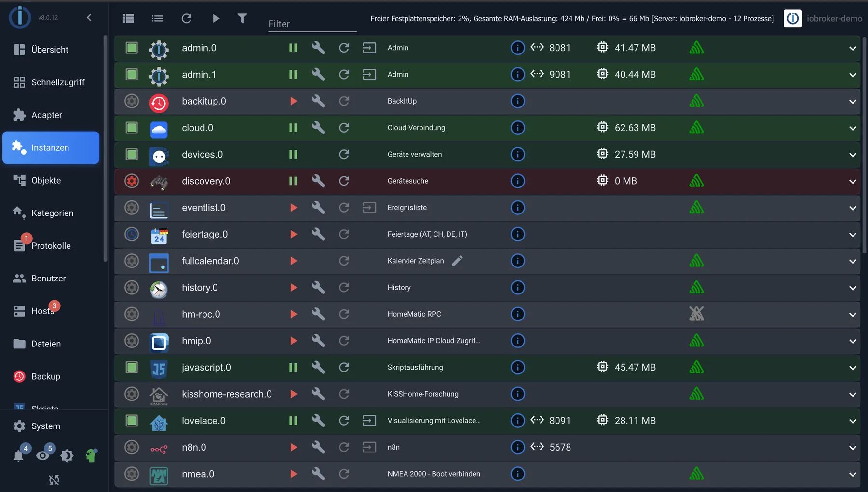Image resolution: width=868 pixels, height=492 pixels.
Task: Click the theme brightness icon in sidebar footer
Action: pyautogui.click(x=67, y=455)
